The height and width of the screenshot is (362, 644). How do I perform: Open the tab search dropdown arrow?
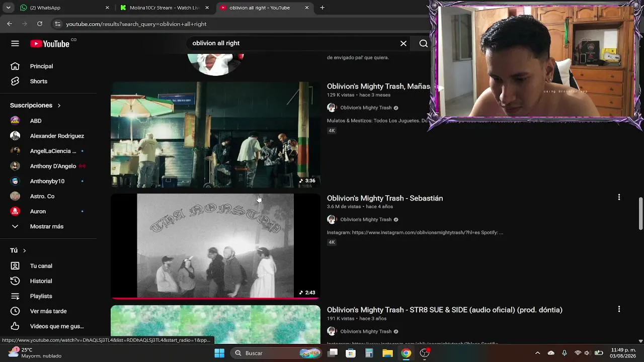point(9,8)
